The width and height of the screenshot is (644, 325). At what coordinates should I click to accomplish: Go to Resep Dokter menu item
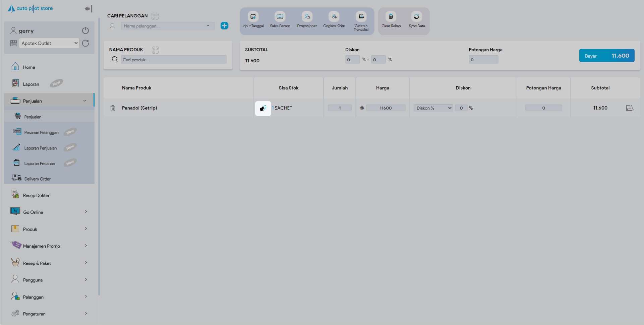coord(36,196)
